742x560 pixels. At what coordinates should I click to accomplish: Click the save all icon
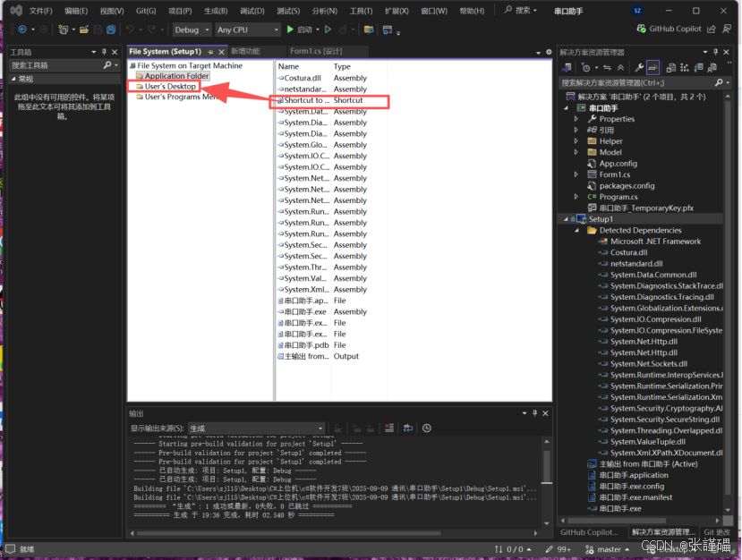(x=111, y=30)
